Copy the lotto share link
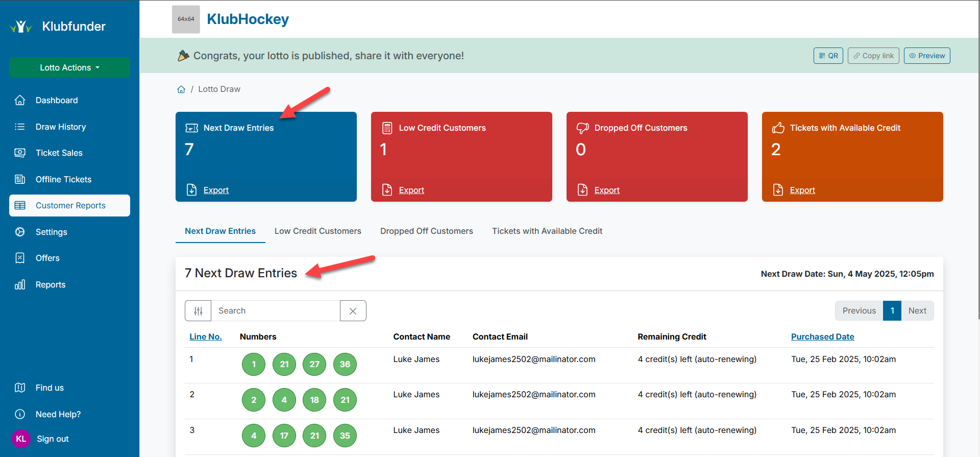 [873, 56]
